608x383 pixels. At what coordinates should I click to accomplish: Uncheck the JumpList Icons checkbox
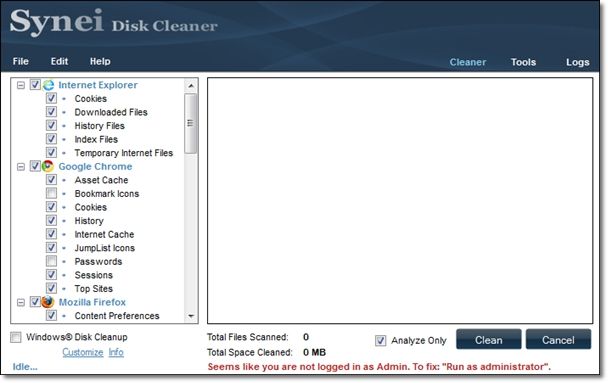51,247
